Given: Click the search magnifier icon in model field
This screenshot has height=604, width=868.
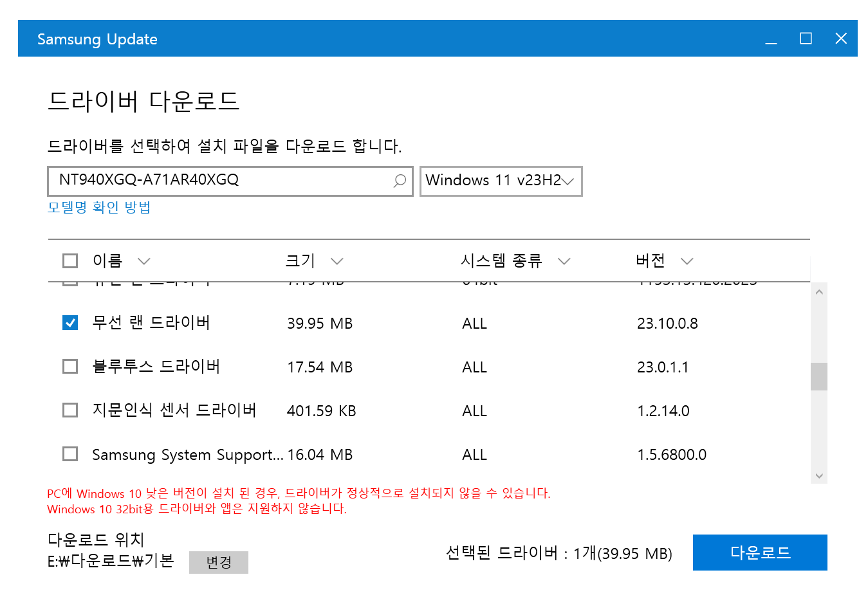Looking at the screenshot, I should pos(400,181).
